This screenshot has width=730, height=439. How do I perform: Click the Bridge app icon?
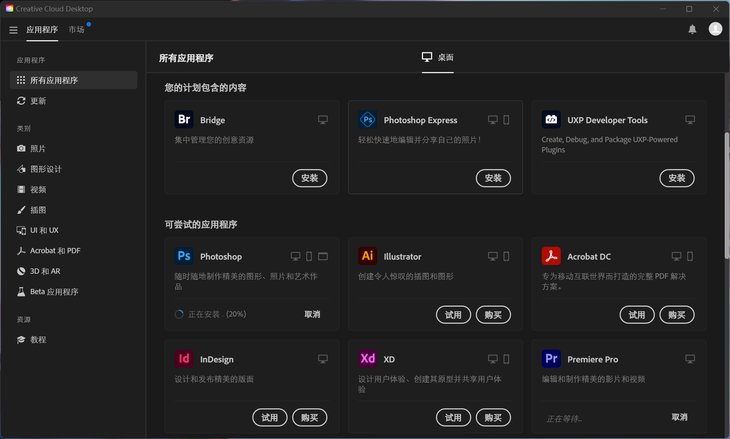tap(184, 120)
